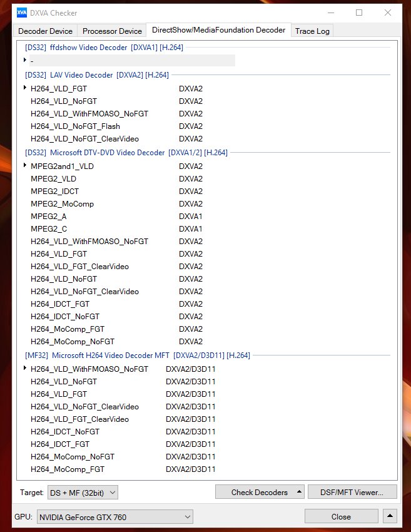This screenshot has height=532, width=411.
Task: Click the DXVA Checker app icon
Action: (x=22, y=13)
